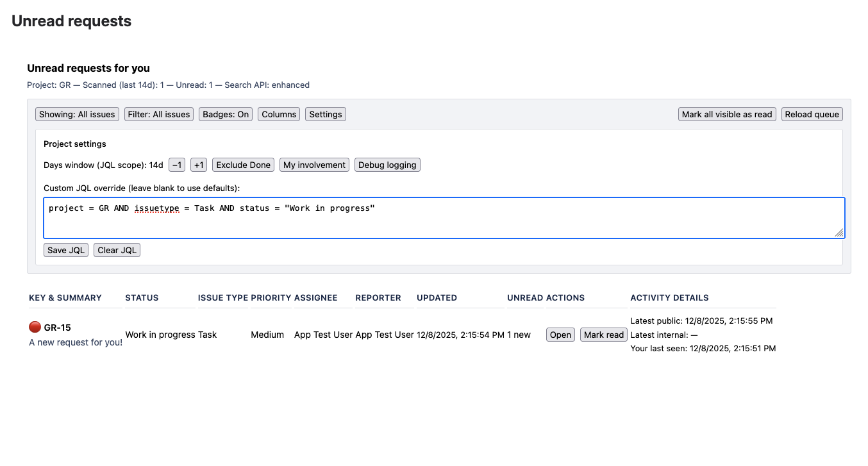The height and width of the screenshot is (466, 868).
Task: Click Mark all visible as read
Action: [x=727, y=114]
